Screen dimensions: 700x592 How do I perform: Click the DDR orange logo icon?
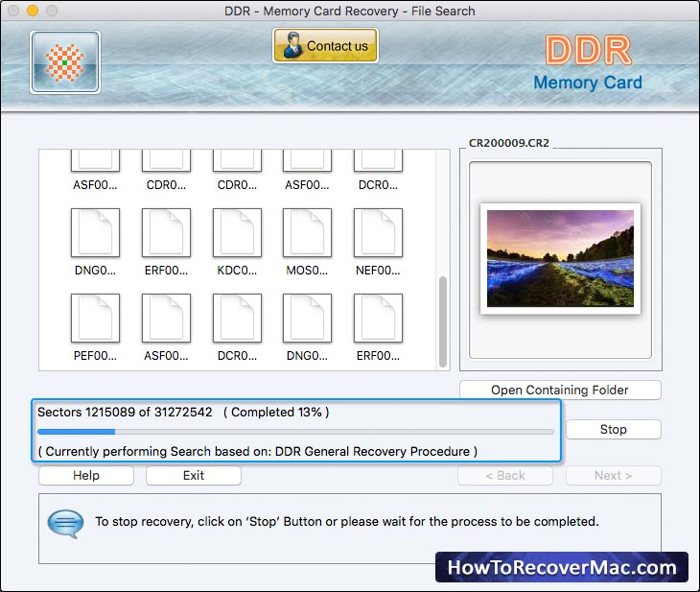pos(65,62)
